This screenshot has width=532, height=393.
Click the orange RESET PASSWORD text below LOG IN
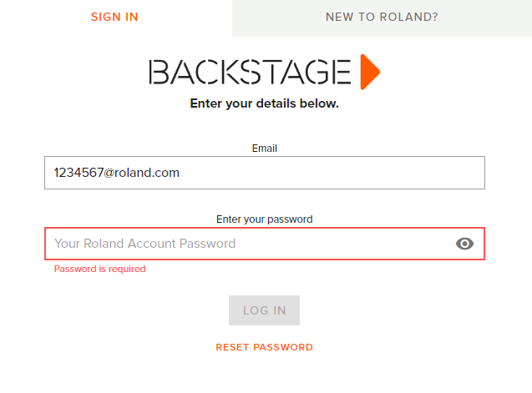tap(264, 347)
